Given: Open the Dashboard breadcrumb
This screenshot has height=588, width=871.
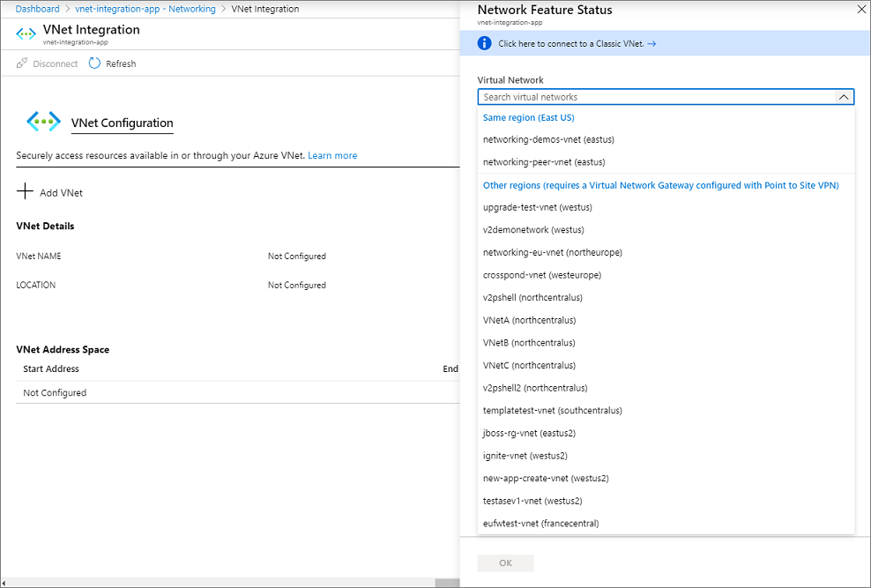Looking at the screenshot, I should click(37, 9).
